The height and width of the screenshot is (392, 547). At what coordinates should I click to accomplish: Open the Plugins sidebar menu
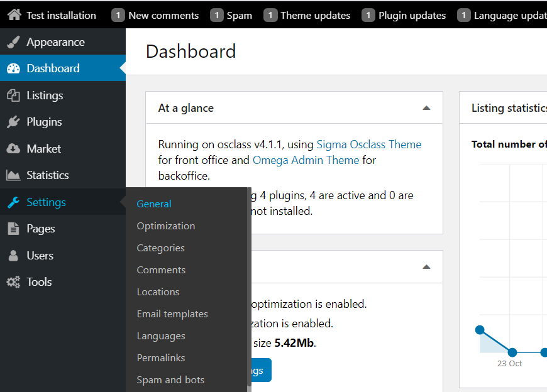click(x=63, y=122)
